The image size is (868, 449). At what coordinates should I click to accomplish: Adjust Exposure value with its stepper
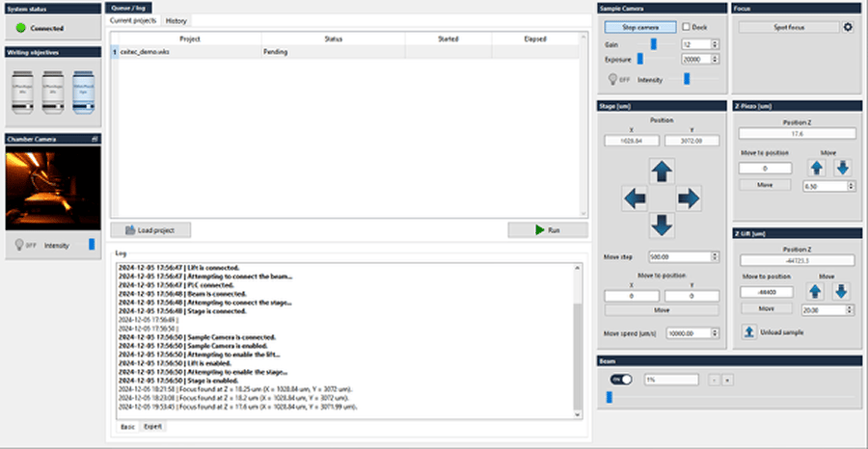[x=716, y=59]
